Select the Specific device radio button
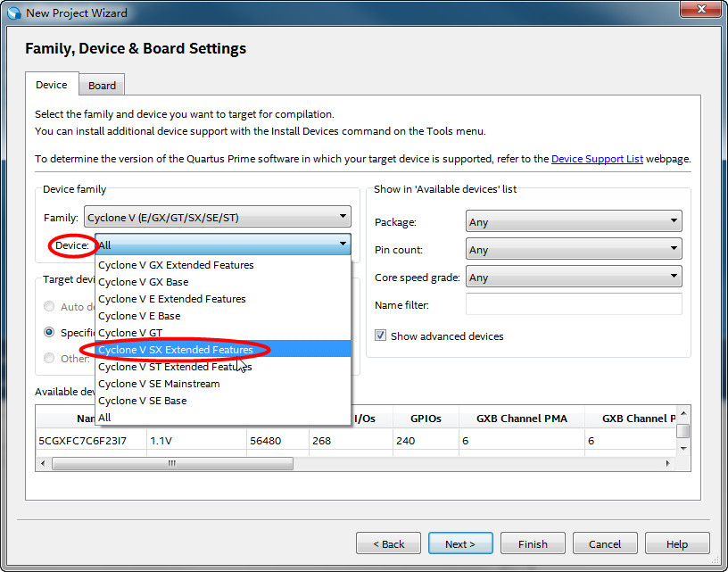 [x=49, y=332]
